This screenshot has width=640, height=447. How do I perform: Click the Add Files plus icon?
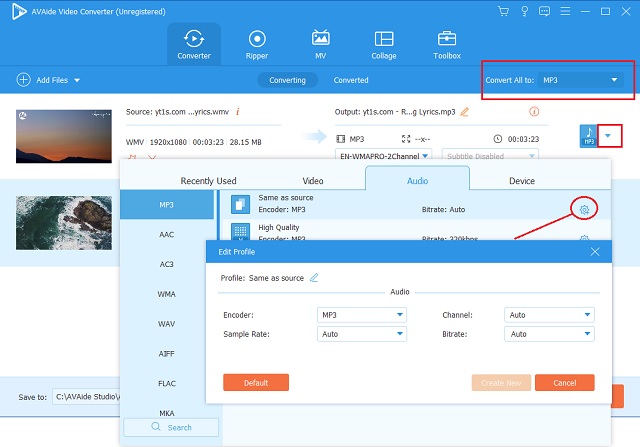(23, 80)
